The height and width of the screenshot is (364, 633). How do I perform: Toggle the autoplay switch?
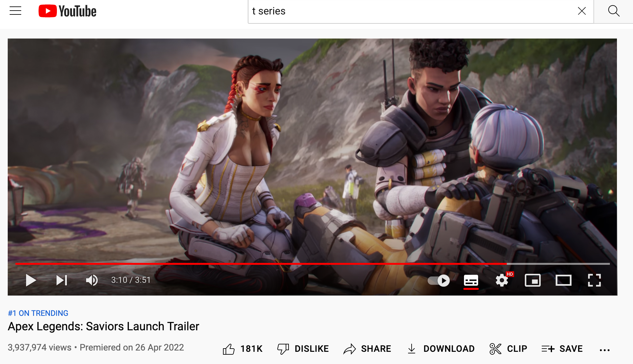pyautogui.click(x=439, y=281)
